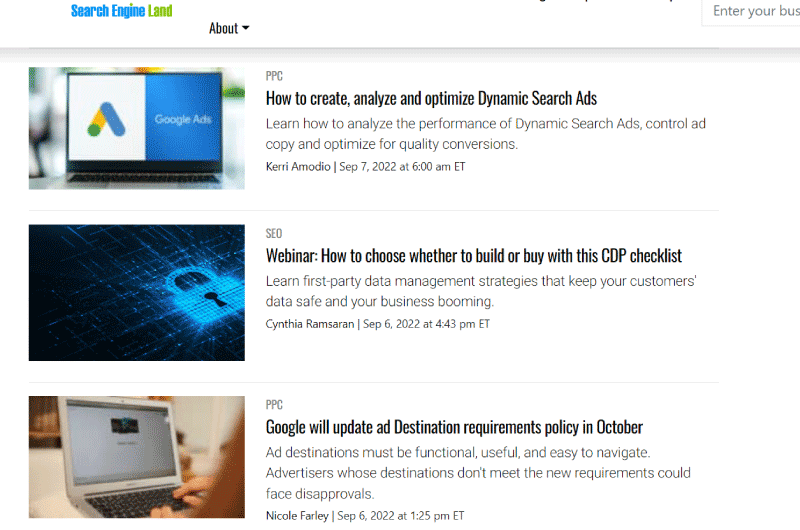Image resolution: width=800 pixels, height=530 pixels.
Task: Open Google will update ad Destination requirements headline
Action: (x=454, y=427)
